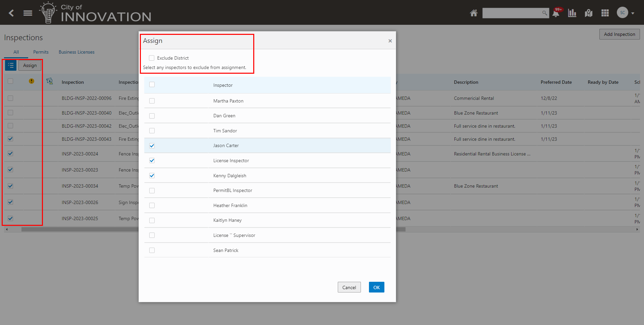Click the back arrow in header
644x325 pixels.
(x=11, y=13)
